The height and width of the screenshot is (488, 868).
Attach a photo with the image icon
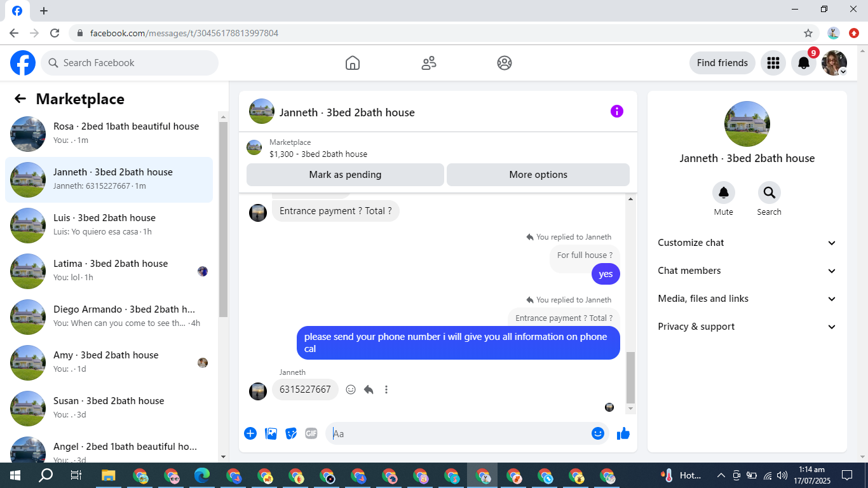click(x=271, y=433)
